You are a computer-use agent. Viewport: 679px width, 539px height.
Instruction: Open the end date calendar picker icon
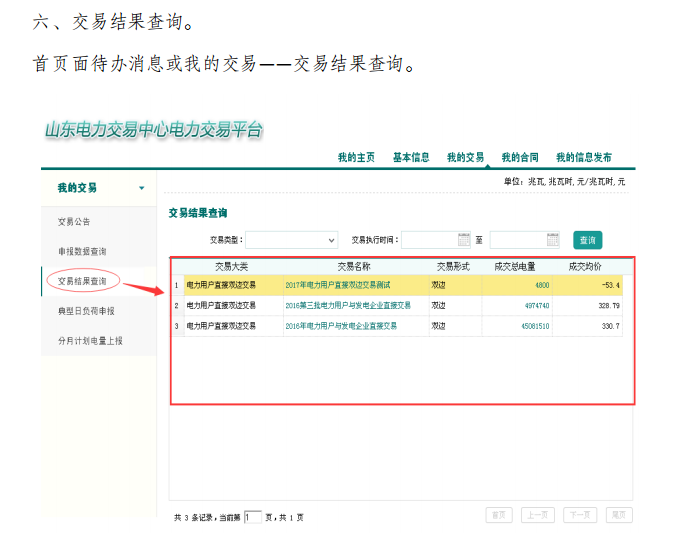point(553,240)
